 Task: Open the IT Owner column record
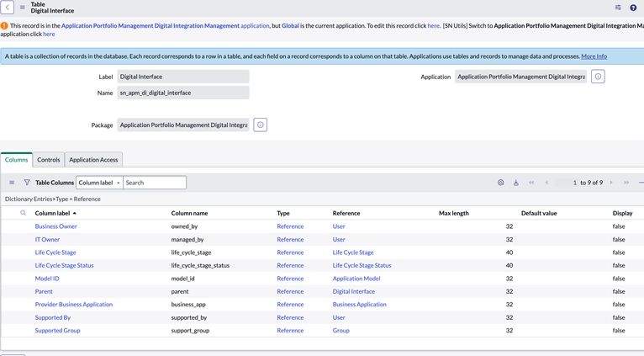pyautogui.click(x=47, y=239)
